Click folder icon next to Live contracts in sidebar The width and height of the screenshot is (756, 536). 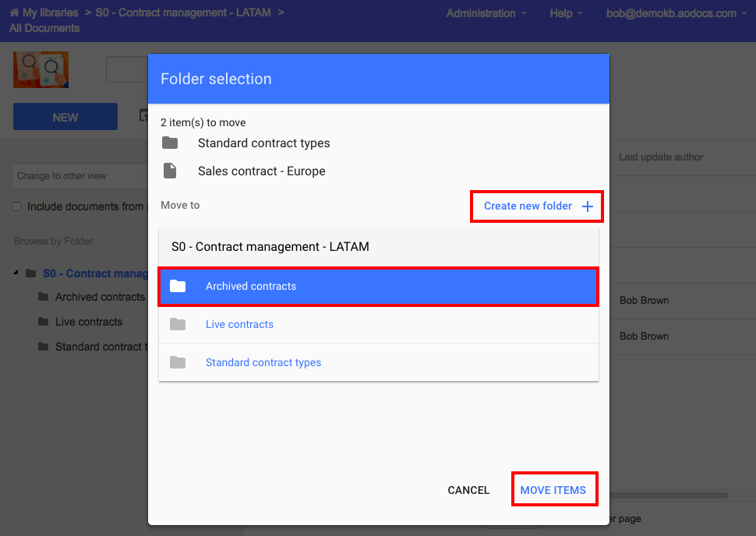[43, 322]
